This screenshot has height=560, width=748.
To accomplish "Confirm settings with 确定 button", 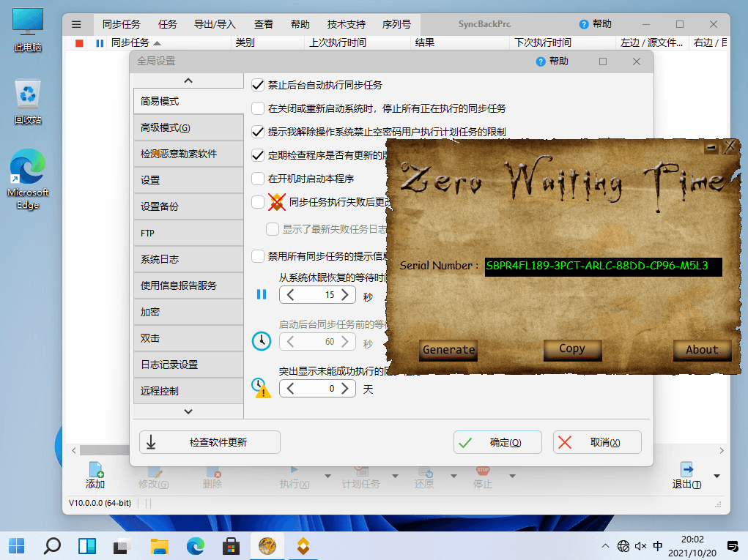I will (x=497, y=442).
